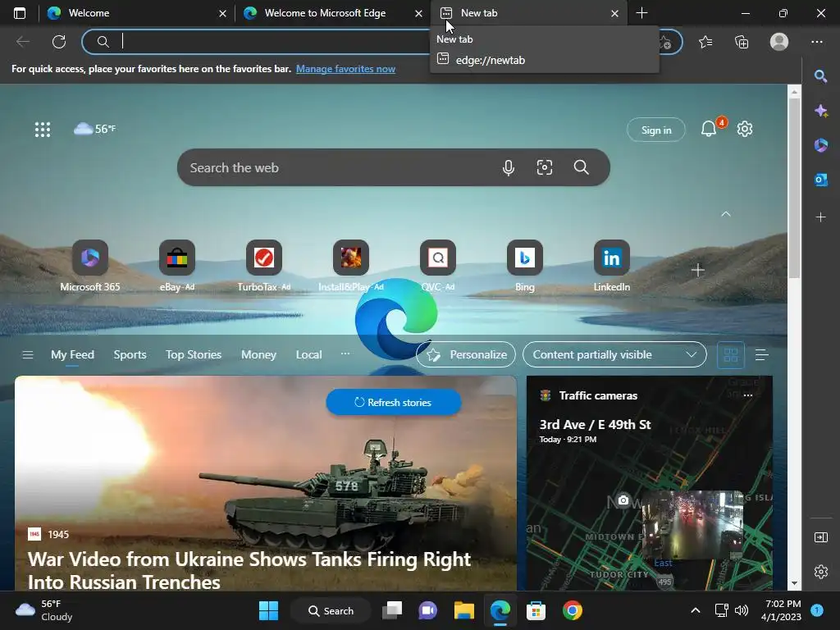Image resolution: width=840 pixels, height=630 pixels.
Task: Open the Favorites star list icon
Action: pos(705,42)
